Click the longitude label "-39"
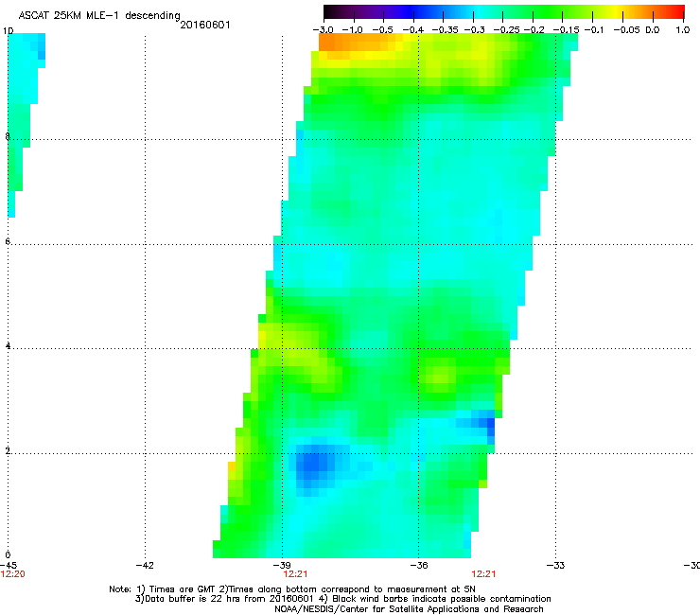700x615 pixels. (x=282, y=565)
